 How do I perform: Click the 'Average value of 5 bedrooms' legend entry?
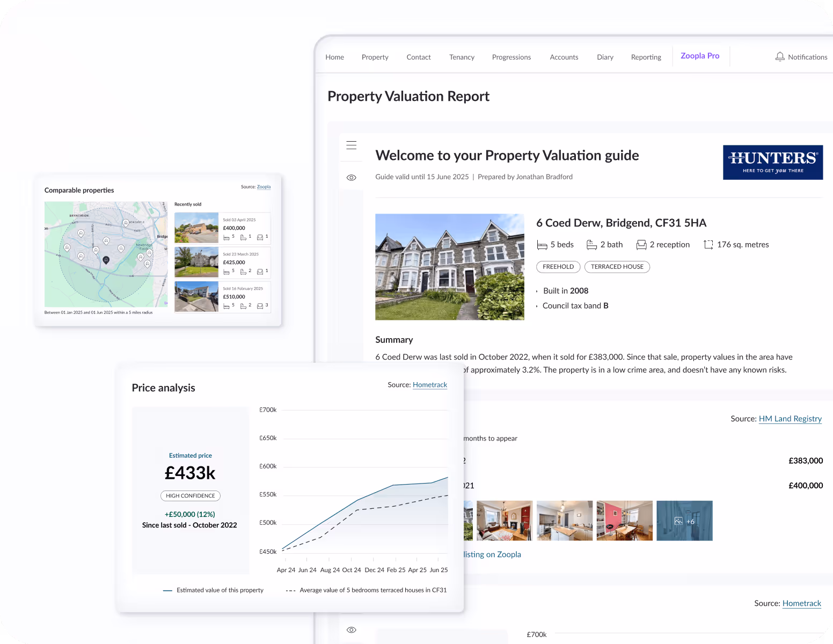click(367, 590)
